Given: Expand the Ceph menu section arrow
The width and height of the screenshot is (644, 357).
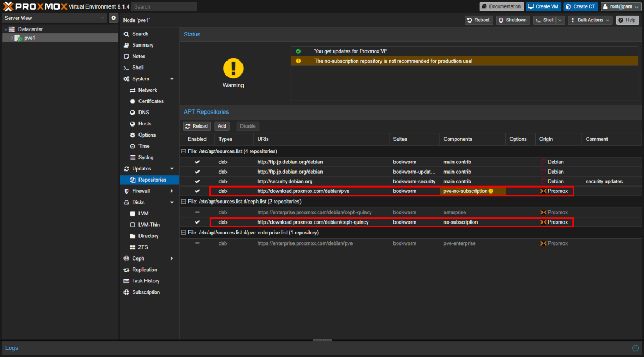Looking at the screenshot, I should pyautogui.click(x=172, y=258).
